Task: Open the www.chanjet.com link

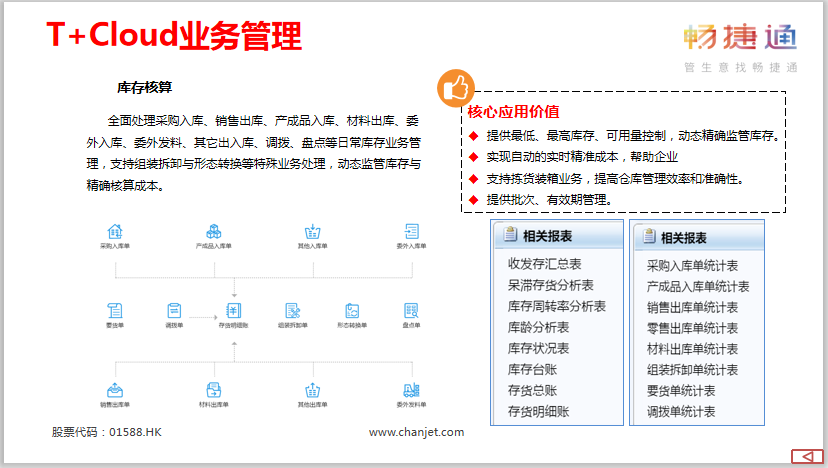Action: [417, 432]
